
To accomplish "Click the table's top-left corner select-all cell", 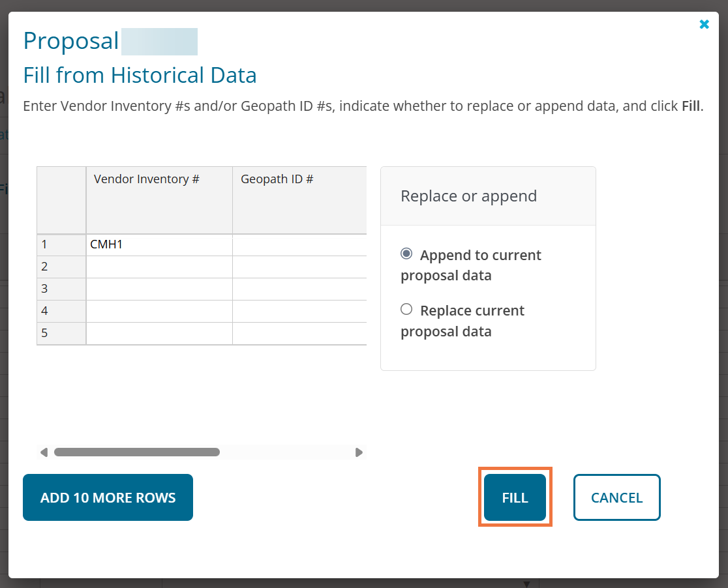I will pos(61,200).
